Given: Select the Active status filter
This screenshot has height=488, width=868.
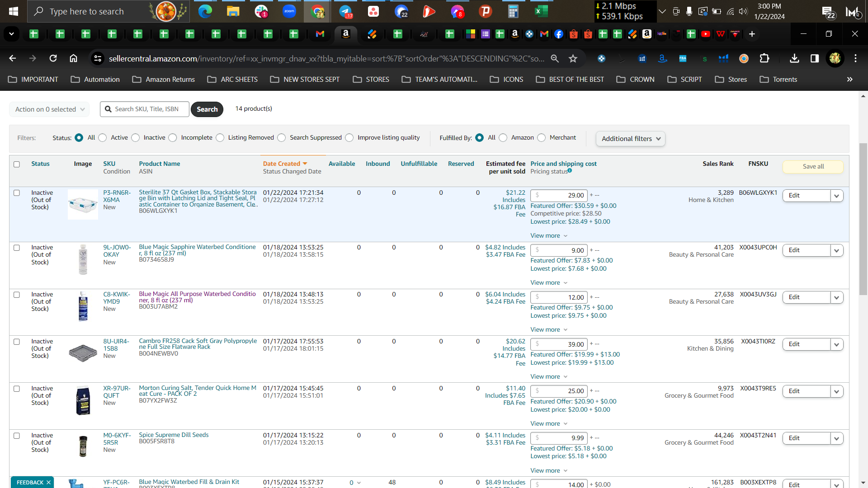Looking at the screenshot, I should click(x=103, y=137).
